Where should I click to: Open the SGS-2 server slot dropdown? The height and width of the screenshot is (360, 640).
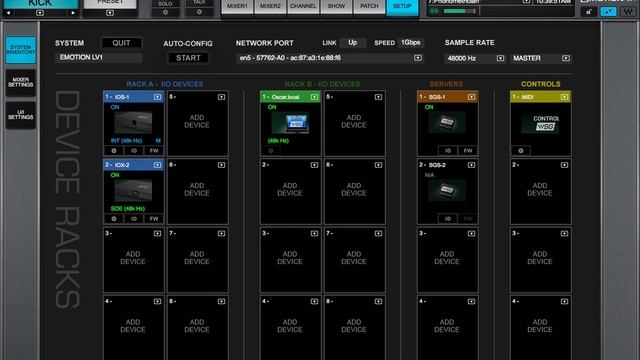(x=471, y=165)
